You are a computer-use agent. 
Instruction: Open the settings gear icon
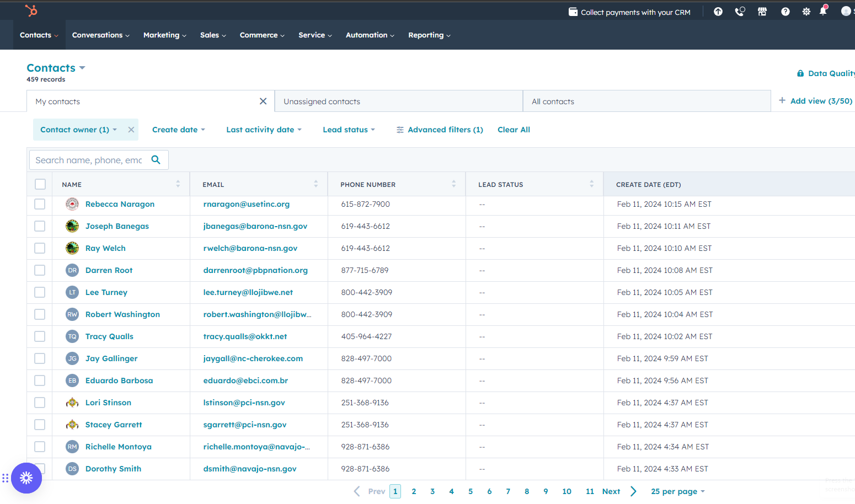[x=806, y=12]
